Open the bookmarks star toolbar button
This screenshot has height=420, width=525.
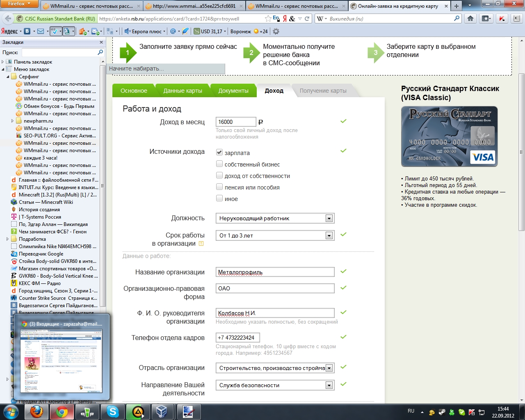486,18
